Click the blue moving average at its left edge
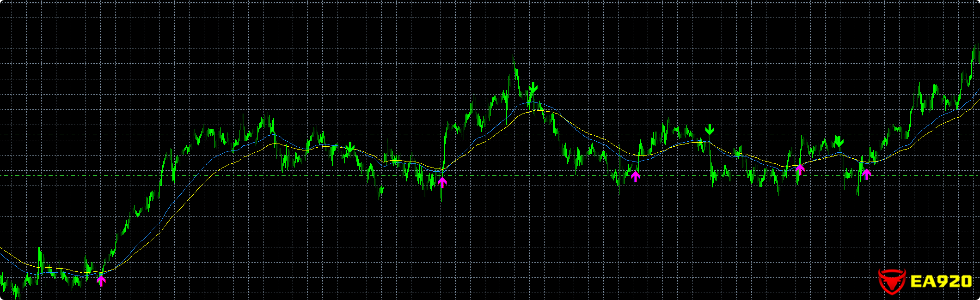 [2, 254]
